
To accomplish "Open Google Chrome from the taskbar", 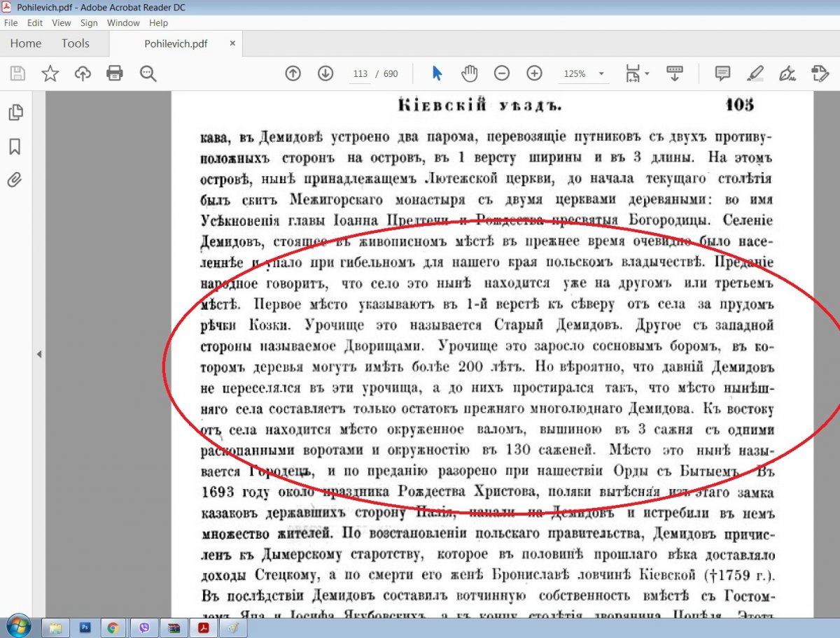I will pos(113,628).
